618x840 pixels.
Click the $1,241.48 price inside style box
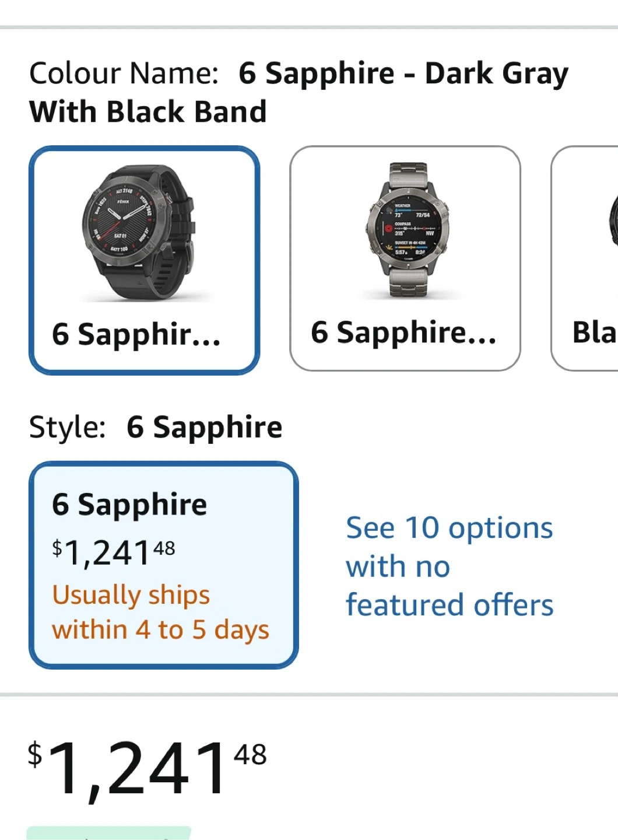114,552
